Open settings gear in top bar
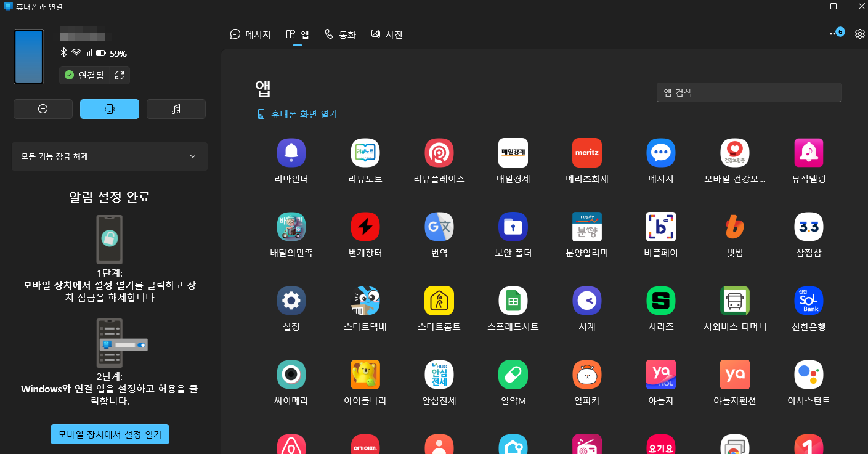868x454 pixels. click(859, 34)
